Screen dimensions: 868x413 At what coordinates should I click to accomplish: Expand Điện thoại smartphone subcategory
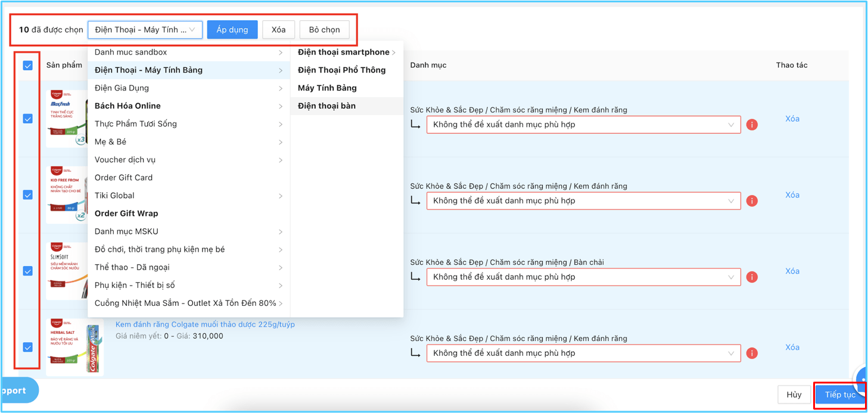(347, 52)
